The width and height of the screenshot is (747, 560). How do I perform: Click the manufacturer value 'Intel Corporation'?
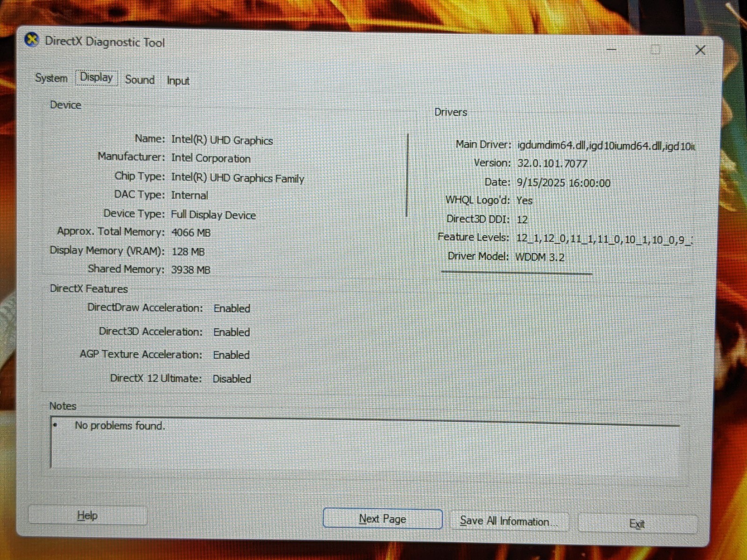(x=211, y=158)
